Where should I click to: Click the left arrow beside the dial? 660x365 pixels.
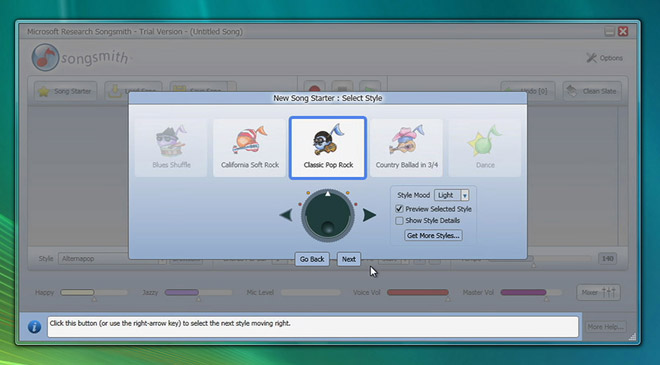pos(286,215)
